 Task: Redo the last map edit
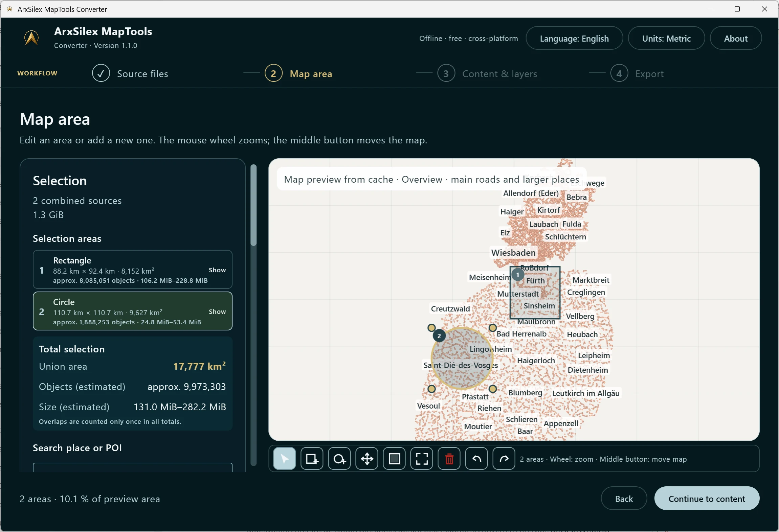coord(504,459)
